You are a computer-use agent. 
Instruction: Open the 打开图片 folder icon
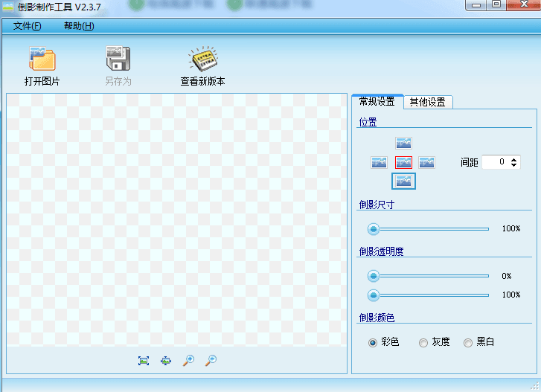[42, 59]
